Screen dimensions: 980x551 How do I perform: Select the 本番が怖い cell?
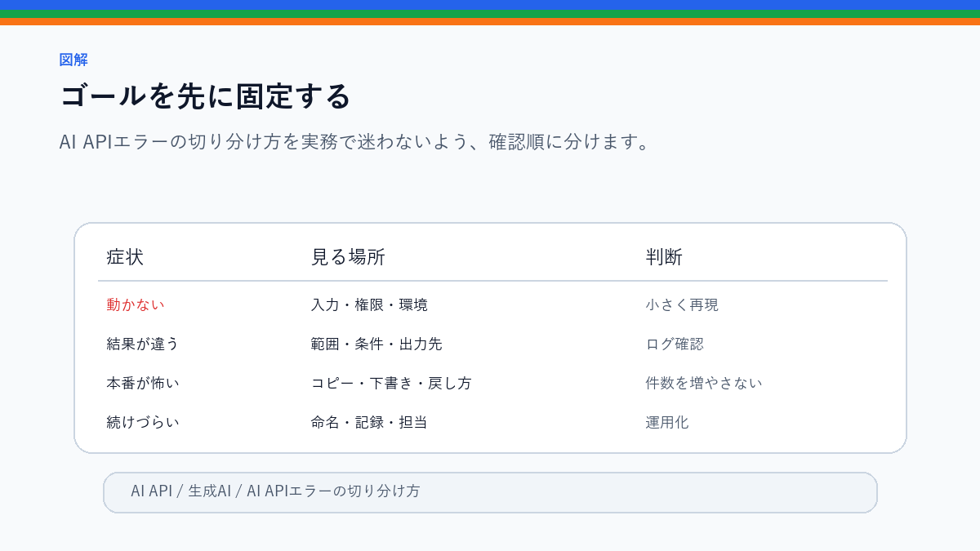(143, 383)
